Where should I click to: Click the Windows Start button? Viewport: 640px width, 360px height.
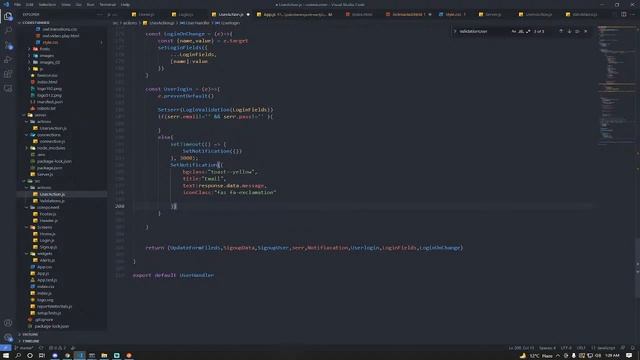pos(6,356)
